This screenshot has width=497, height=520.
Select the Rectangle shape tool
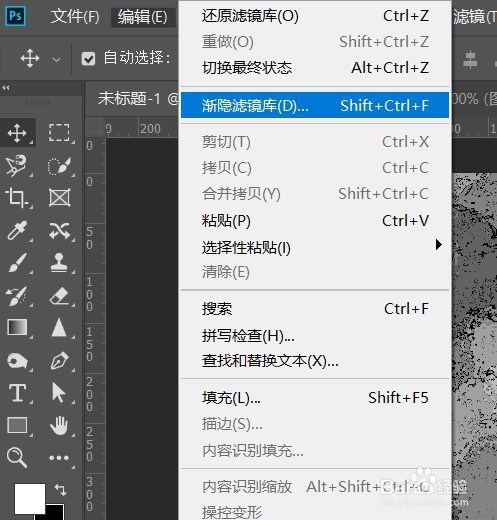point(17,425)
